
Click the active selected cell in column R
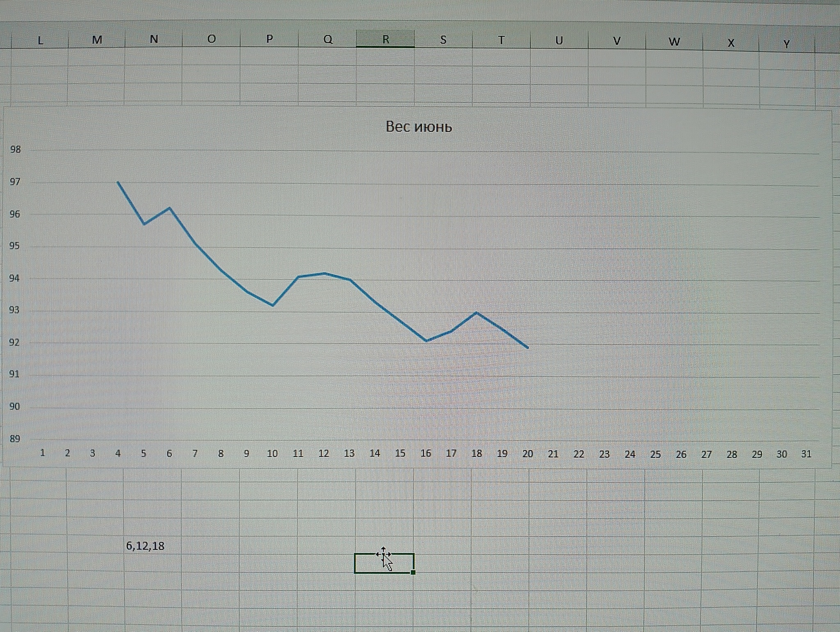(x=384, y=563)
